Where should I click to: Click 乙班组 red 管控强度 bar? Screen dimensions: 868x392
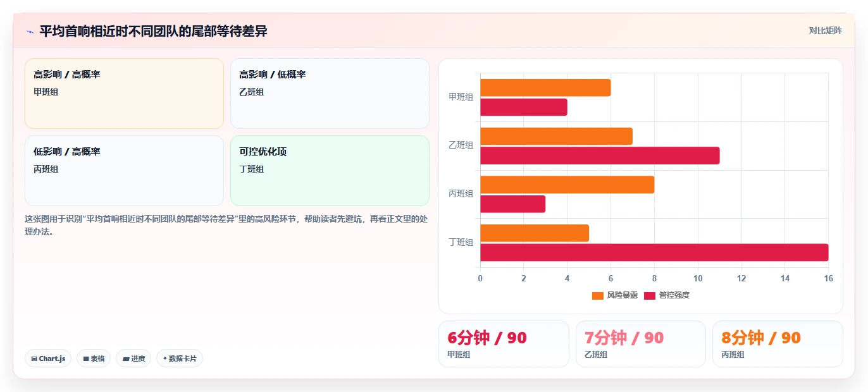coord(600,156)
